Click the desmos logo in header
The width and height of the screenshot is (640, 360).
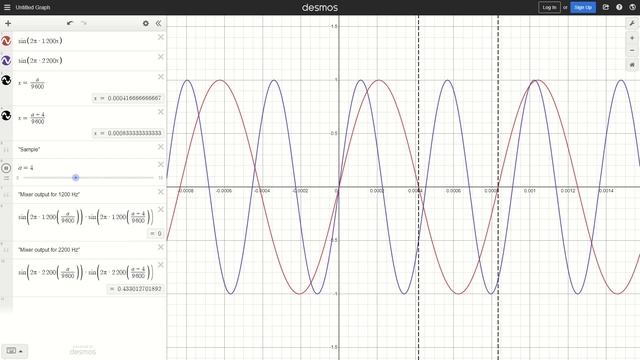pos(320,7)
